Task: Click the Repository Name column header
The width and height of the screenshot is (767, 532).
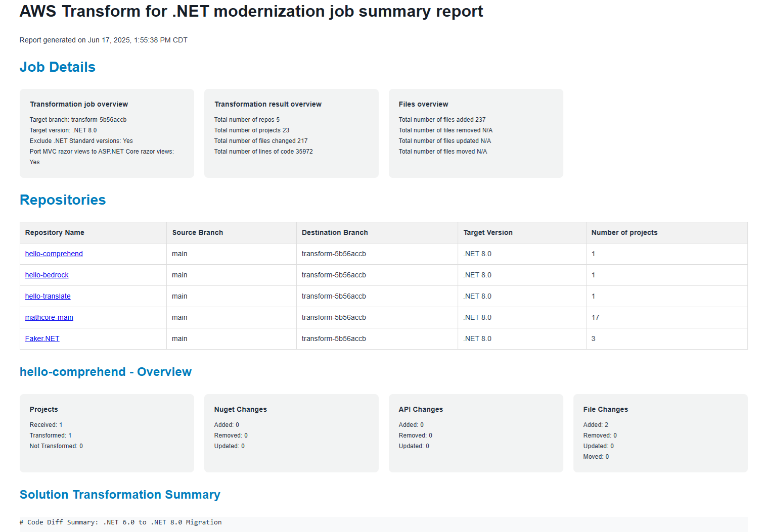Action: coord(54,232)
